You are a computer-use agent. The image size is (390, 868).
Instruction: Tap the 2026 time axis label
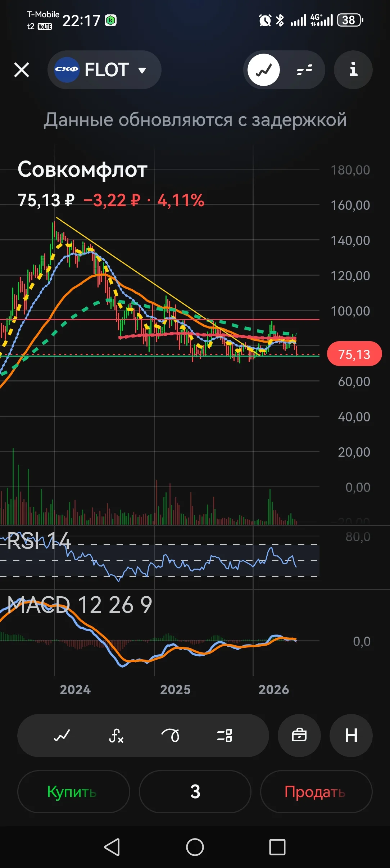coord(274,690)
